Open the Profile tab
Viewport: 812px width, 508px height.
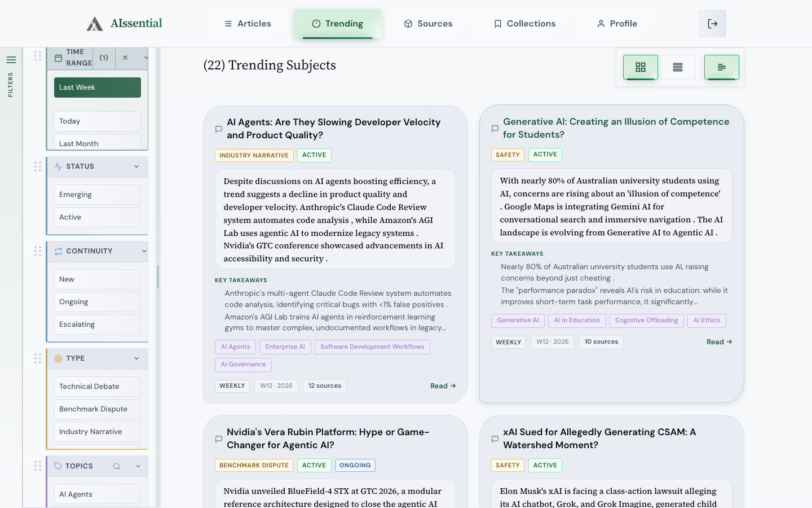tap(617, 24)
